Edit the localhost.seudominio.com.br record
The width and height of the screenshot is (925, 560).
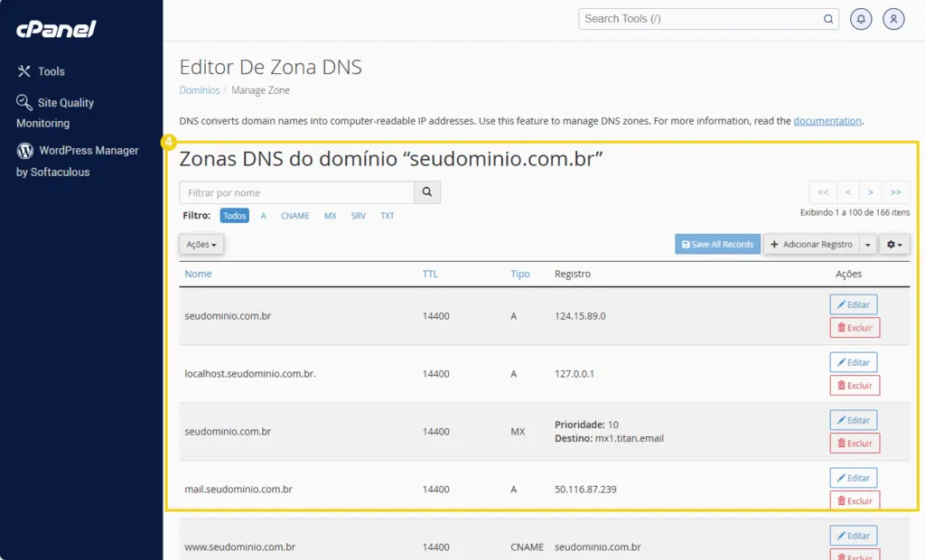click(x=853, y=362)
